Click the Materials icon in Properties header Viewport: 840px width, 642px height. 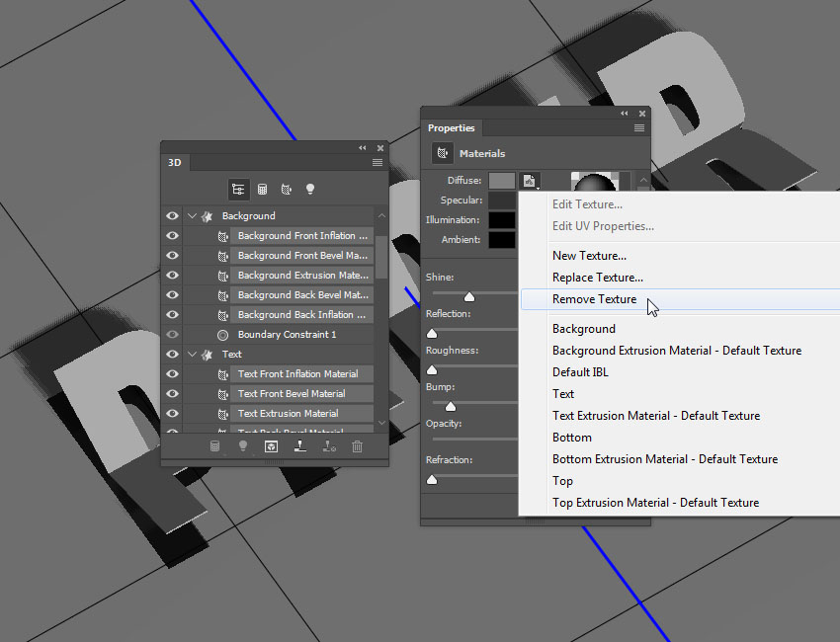point(443,153)
